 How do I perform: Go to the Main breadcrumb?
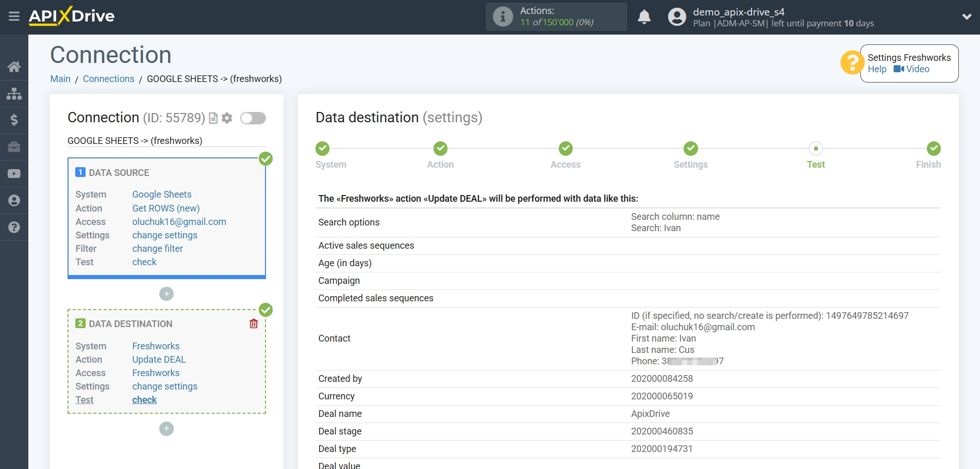[x=60, y=79]
